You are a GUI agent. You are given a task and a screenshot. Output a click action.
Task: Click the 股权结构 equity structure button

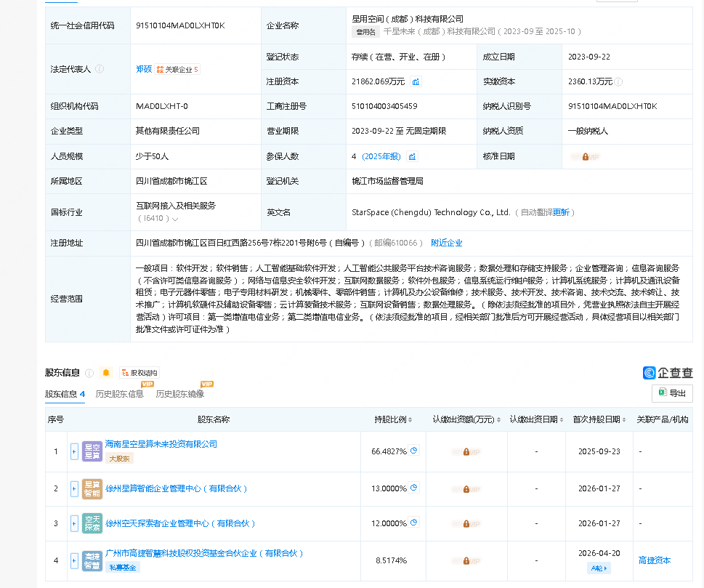(139, 373)
